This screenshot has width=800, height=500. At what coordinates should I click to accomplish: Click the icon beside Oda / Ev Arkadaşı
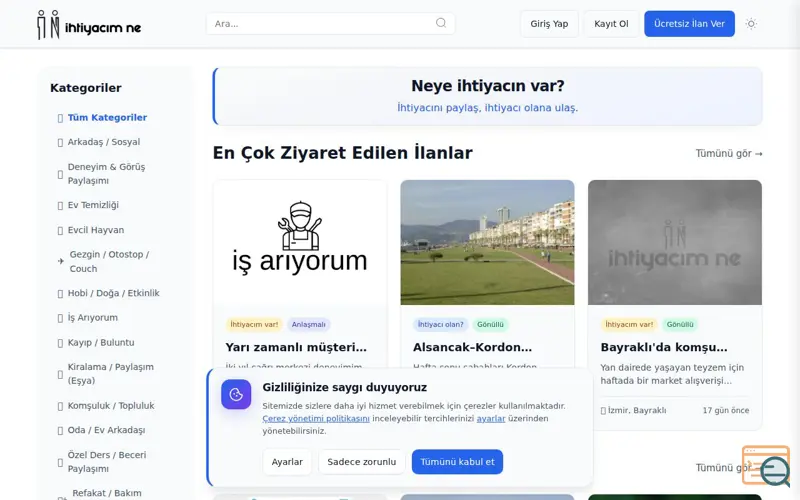tap(60, 431)
